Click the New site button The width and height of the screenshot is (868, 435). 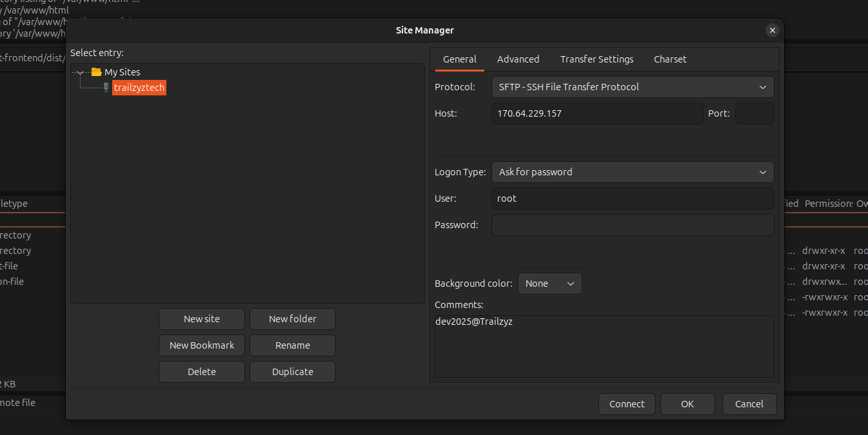coord(202,319)
